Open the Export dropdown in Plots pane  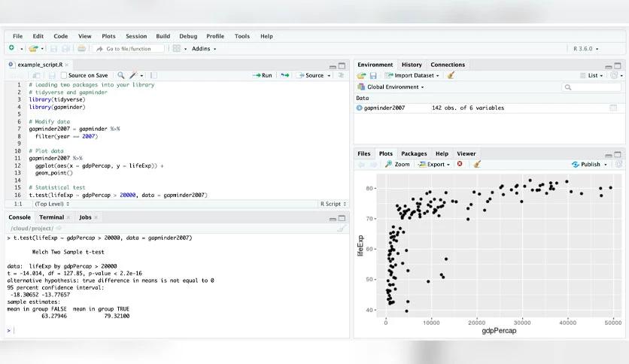(x=434, y=165)
